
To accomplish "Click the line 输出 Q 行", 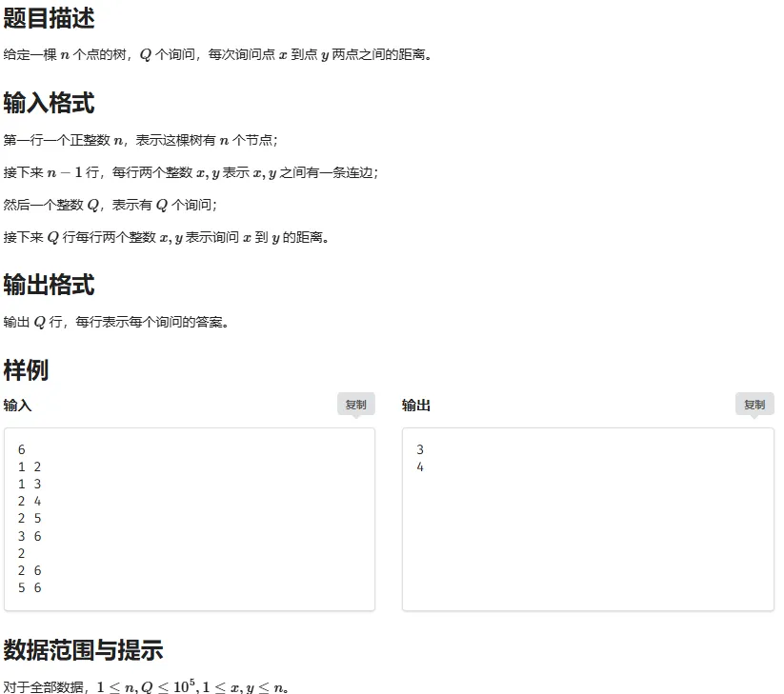I will coord(116,323).
